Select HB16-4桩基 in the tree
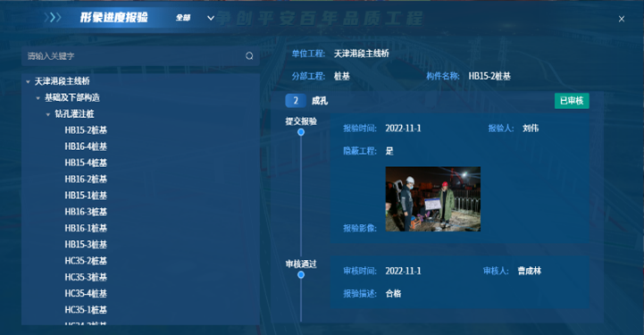Viewport: 644px width, 335px height. pyautogui.click(x=86, y=147)
